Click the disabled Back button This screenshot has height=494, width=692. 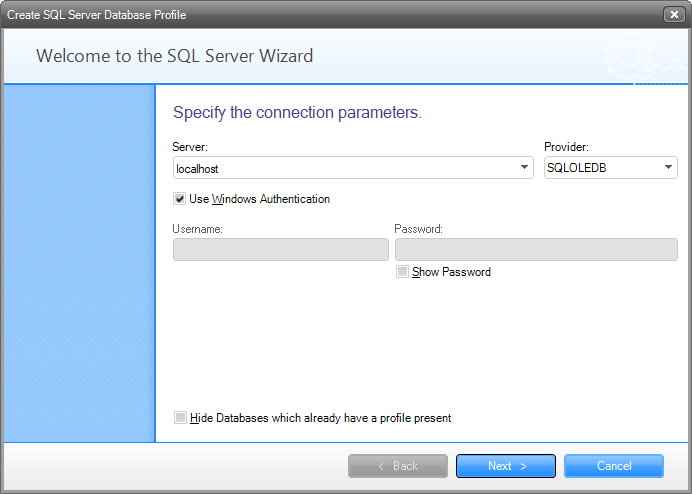398,466
